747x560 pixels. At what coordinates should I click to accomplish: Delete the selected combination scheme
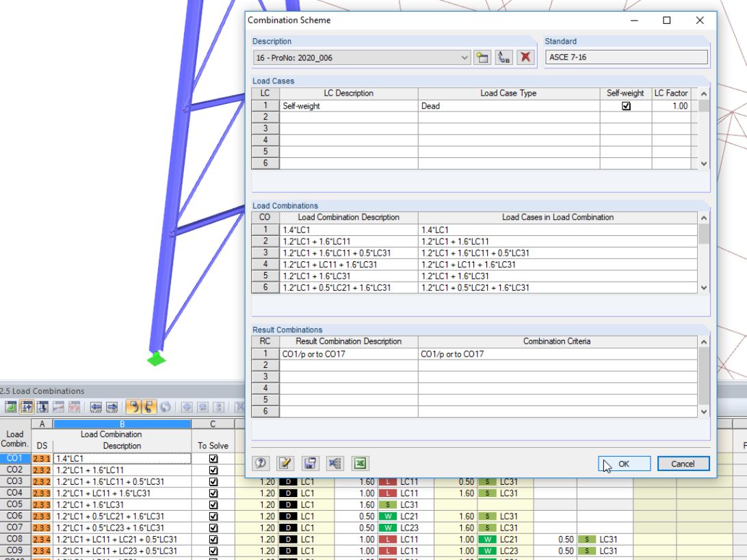click(525, 57)
